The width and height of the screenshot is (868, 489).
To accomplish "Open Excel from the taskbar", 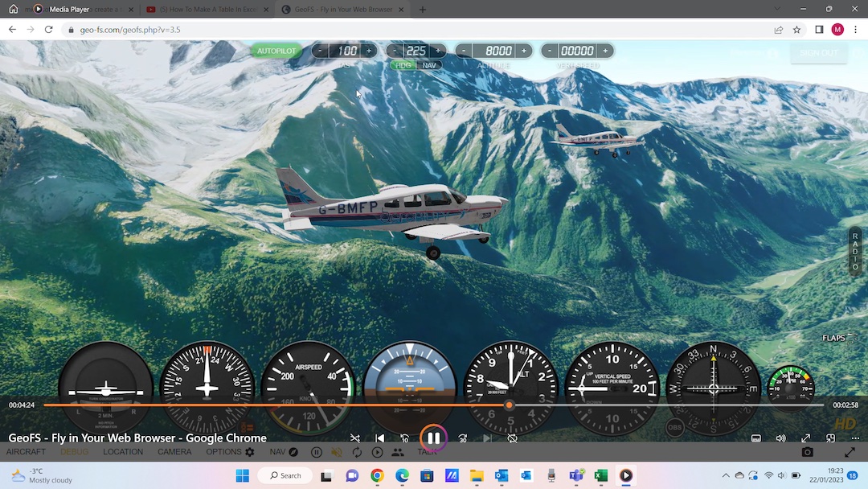I will (601, 475).
